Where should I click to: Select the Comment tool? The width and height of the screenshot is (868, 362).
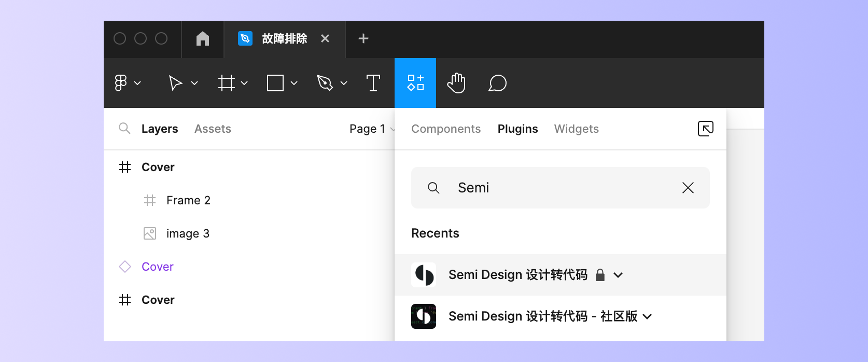click(497, 83)
